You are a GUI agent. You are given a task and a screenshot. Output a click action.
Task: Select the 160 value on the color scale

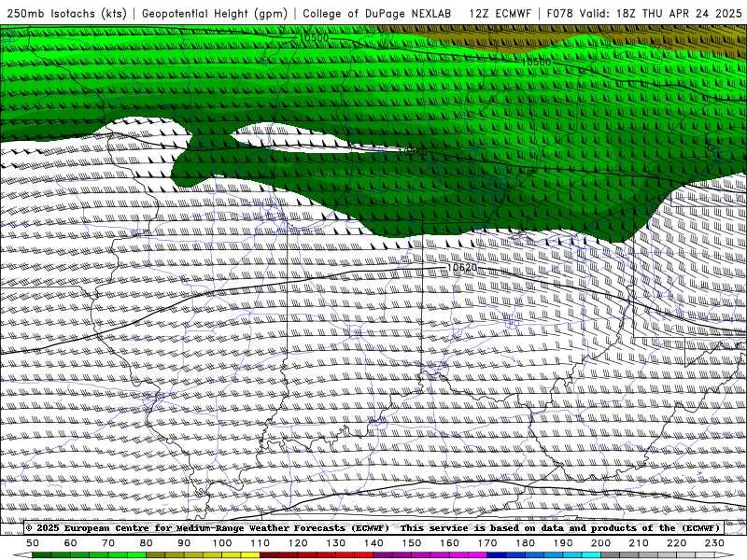point(449,543)
